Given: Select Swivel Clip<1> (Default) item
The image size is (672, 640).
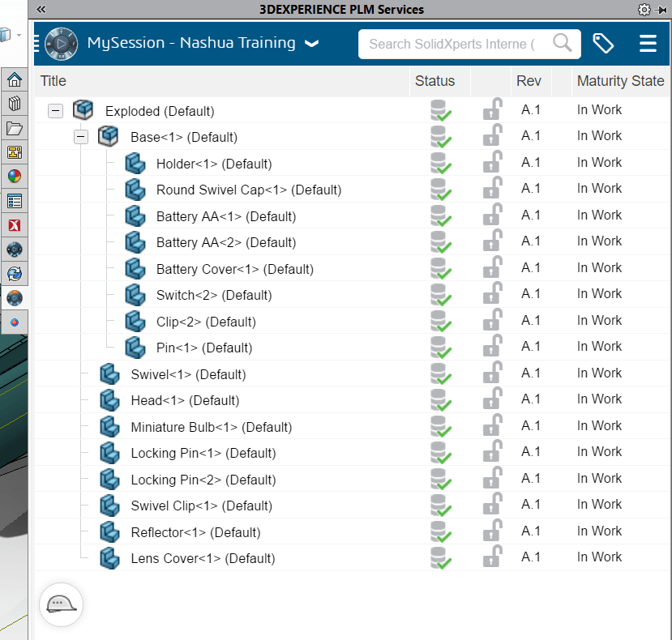Looking at the screenshot, I should [201, 506].
